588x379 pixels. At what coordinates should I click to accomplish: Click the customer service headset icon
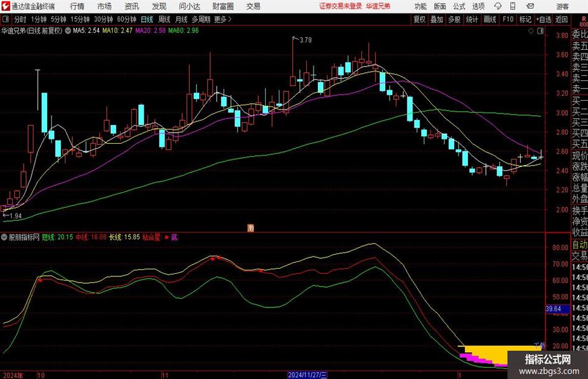[x=498, y=6]
